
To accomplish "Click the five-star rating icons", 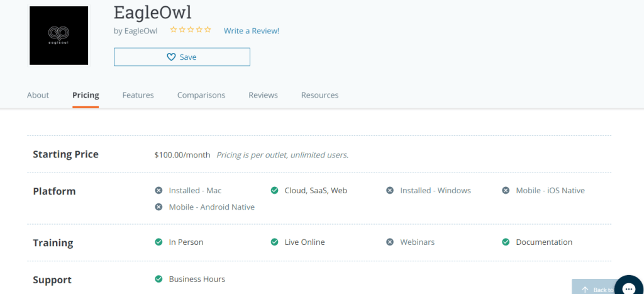I will coord(191,30).
